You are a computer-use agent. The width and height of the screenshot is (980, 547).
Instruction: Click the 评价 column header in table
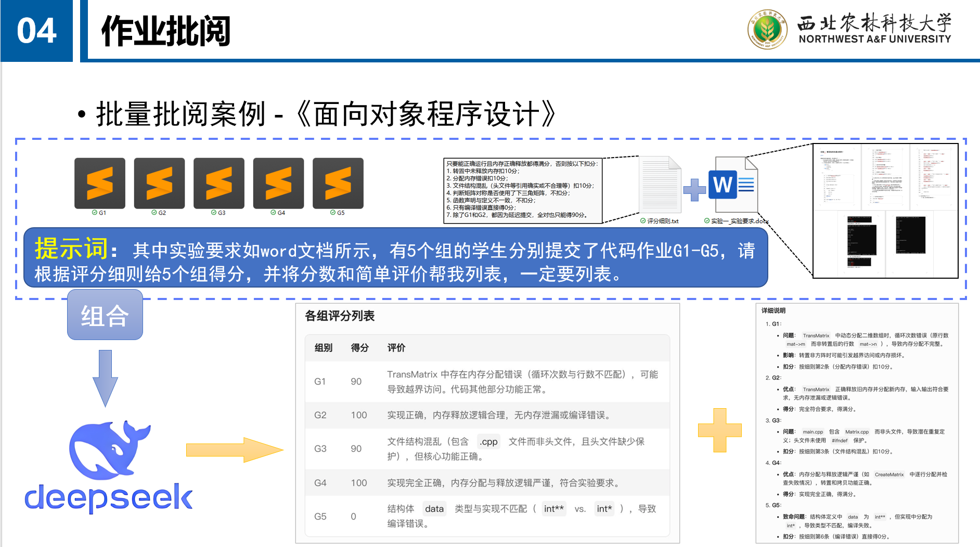(396, 348)
